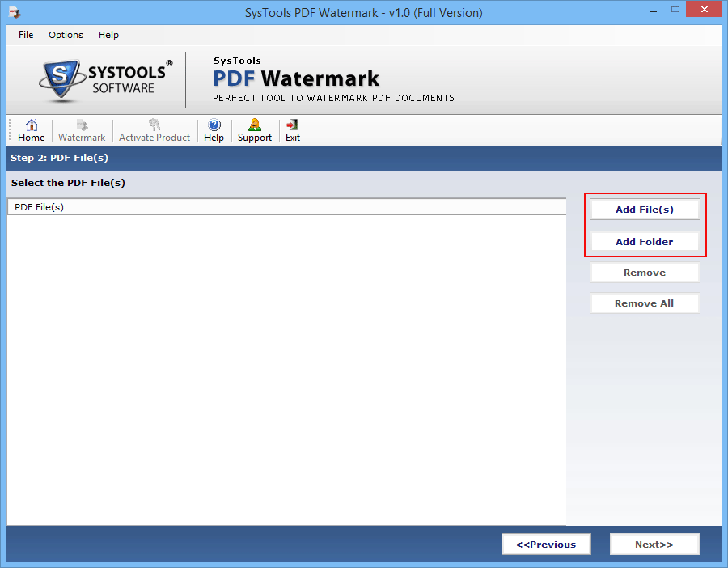
Task: Open the Options menu
Action: click(x=66, y=35)
